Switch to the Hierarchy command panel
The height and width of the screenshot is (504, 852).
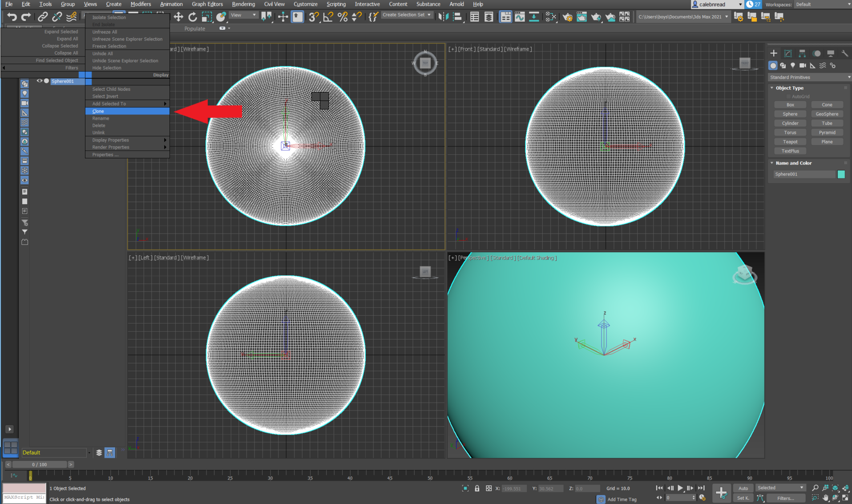(802, 53)
